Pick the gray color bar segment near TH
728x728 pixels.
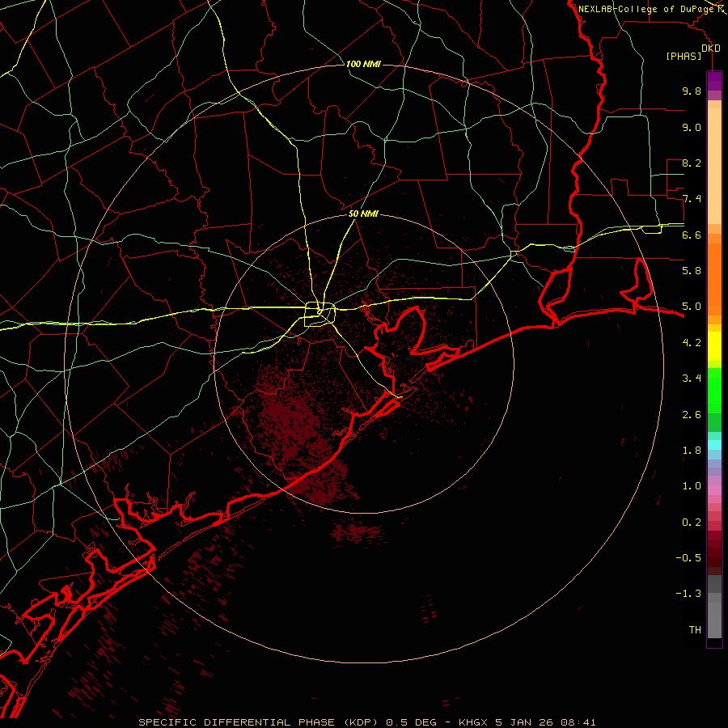point(714,620)
